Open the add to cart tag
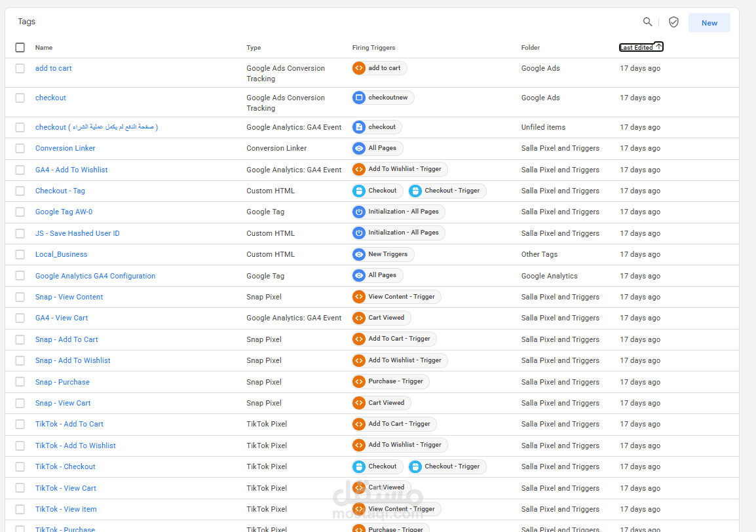This screenshot has width=756, height=532. pyautogui.click(x=54, y=69)
